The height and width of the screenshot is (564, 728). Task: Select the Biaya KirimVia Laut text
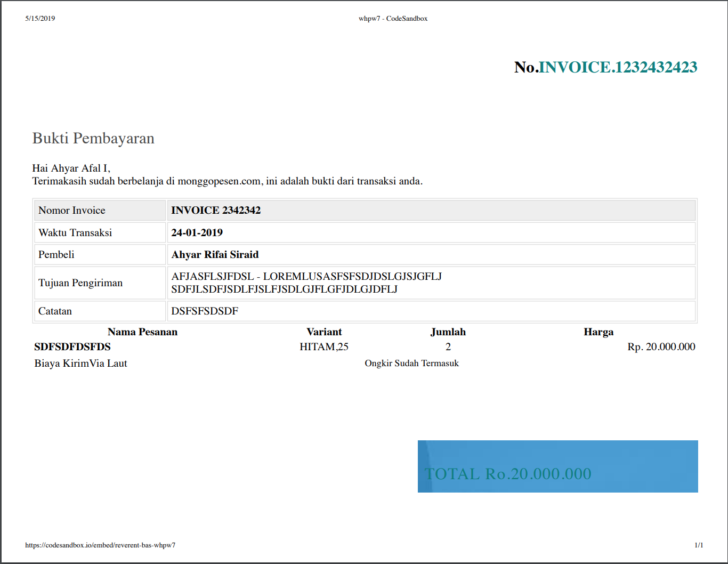pyautogui.click(x=80, y=363)
